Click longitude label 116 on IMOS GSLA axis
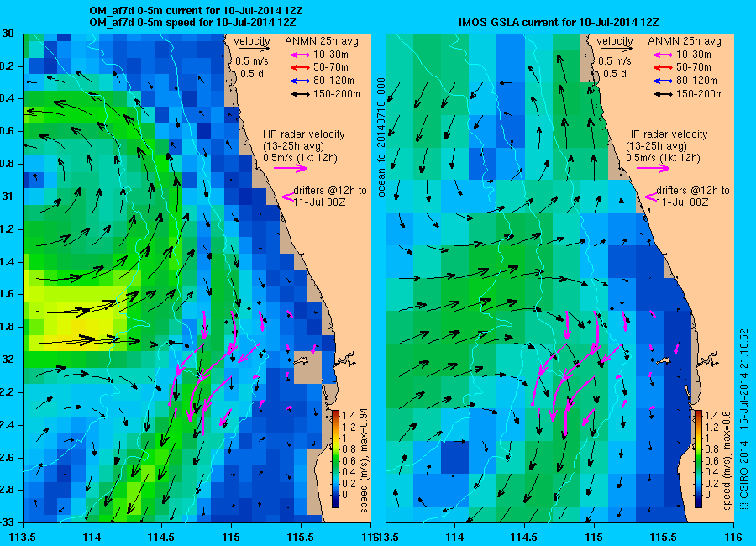Screen dimensions: 756x546 click(733, 537)
